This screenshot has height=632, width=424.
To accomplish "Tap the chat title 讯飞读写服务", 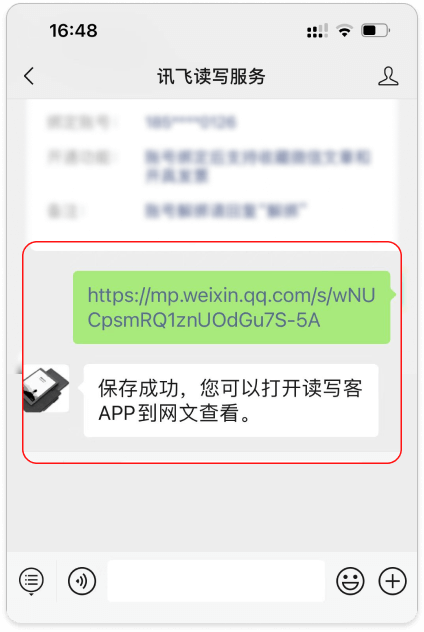I will pos(211,76).
